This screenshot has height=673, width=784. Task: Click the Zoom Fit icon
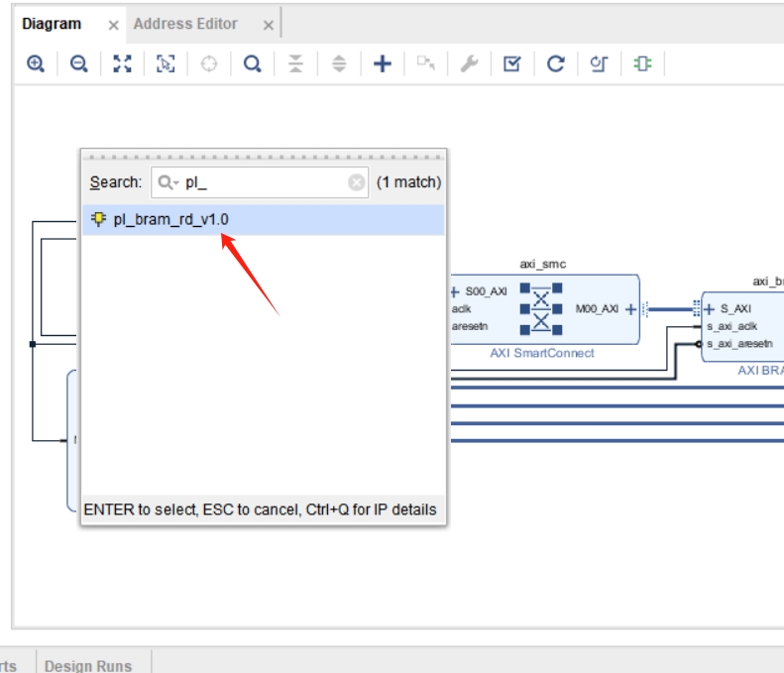point(123,64)
